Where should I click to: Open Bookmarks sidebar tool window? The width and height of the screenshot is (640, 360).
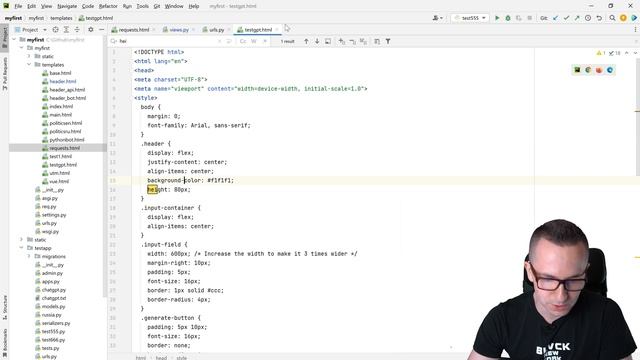point(4,344)
